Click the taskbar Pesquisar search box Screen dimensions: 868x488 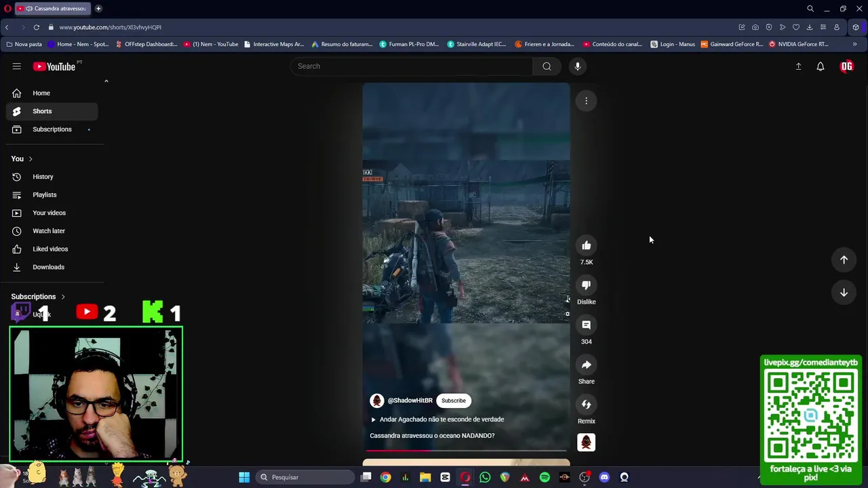click(x=305, y=477)
